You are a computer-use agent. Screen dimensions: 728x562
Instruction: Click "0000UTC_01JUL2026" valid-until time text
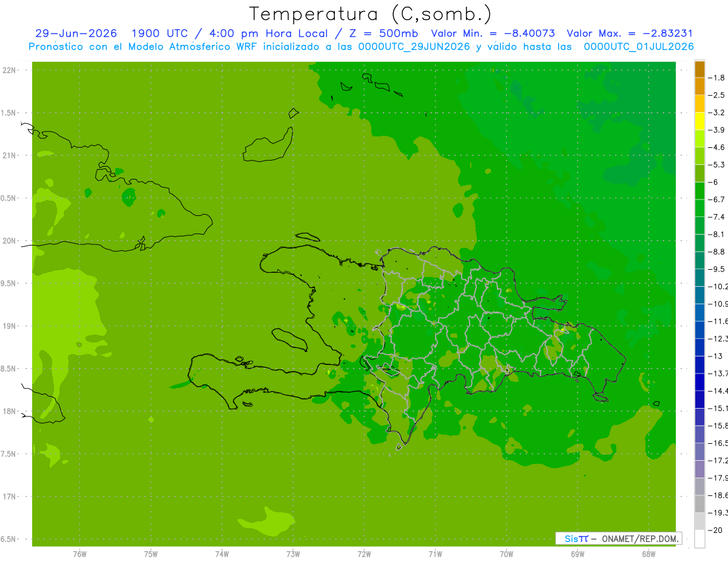639,47
